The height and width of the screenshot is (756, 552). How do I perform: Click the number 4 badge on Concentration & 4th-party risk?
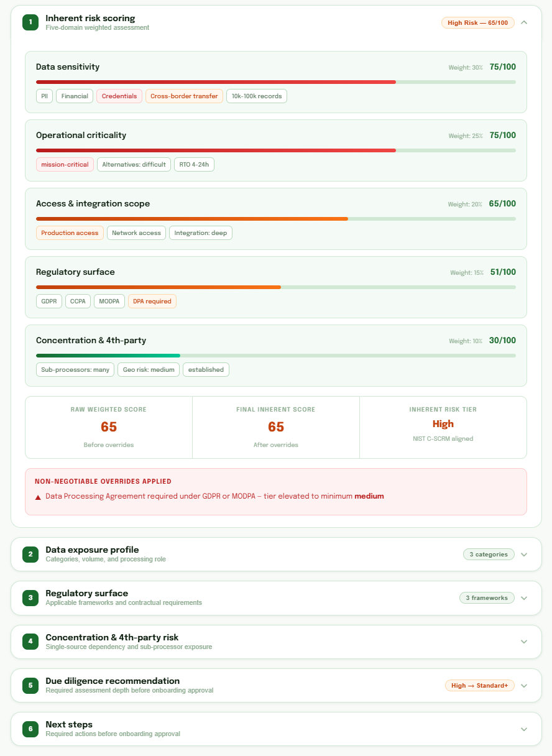coord(30,641)
